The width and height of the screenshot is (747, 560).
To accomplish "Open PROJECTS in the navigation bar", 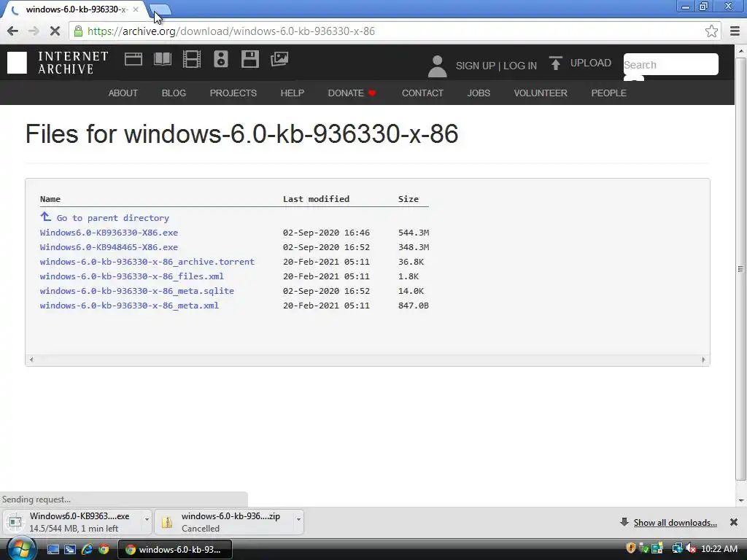I will tap(233, 93).
